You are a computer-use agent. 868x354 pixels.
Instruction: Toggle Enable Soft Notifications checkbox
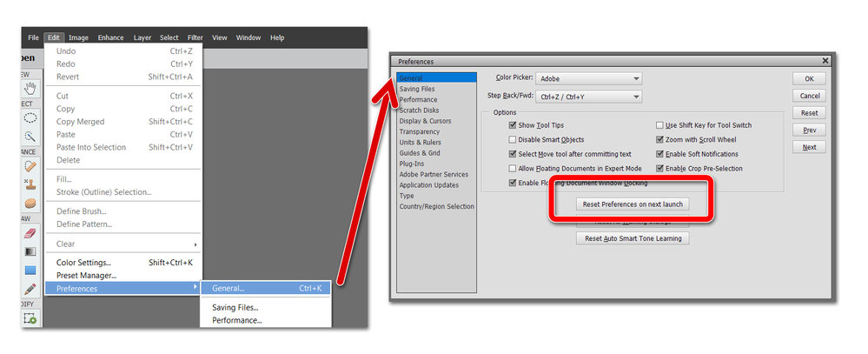659,155
